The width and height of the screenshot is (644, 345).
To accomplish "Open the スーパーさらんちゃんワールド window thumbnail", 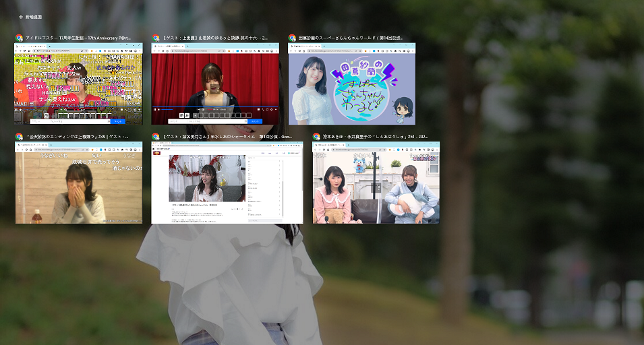I will (x=351, y=84).
